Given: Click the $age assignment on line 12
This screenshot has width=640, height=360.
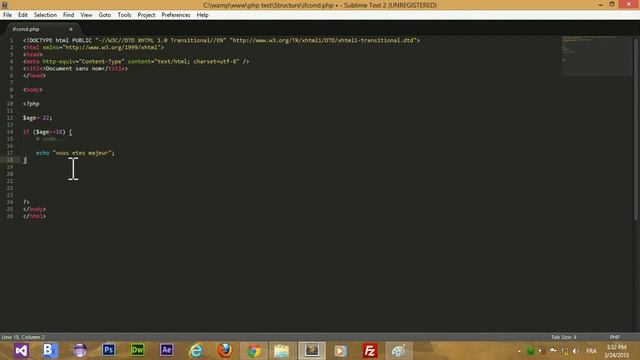Looking at the screenshot, I should click(x=38, y=118).
